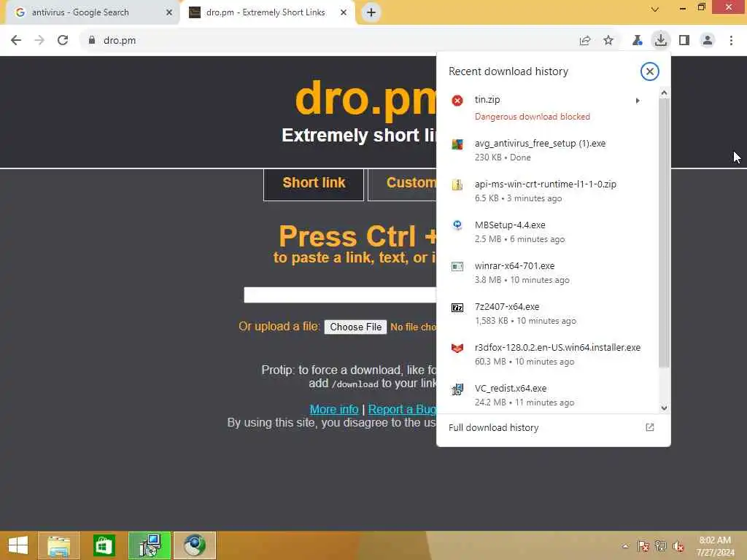Toggle the downloads toolbar icon
747x560 pixels.
[660, 41]
